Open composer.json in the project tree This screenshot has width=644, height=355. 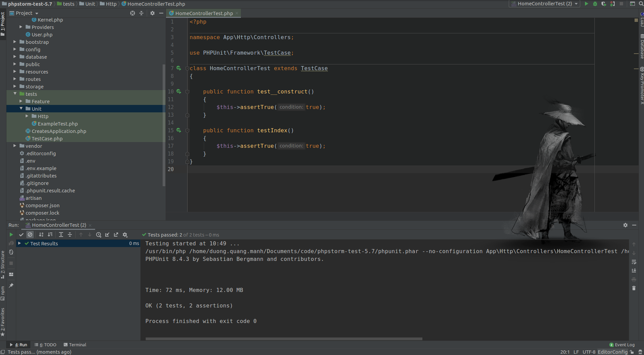click(x=42, y=205)
